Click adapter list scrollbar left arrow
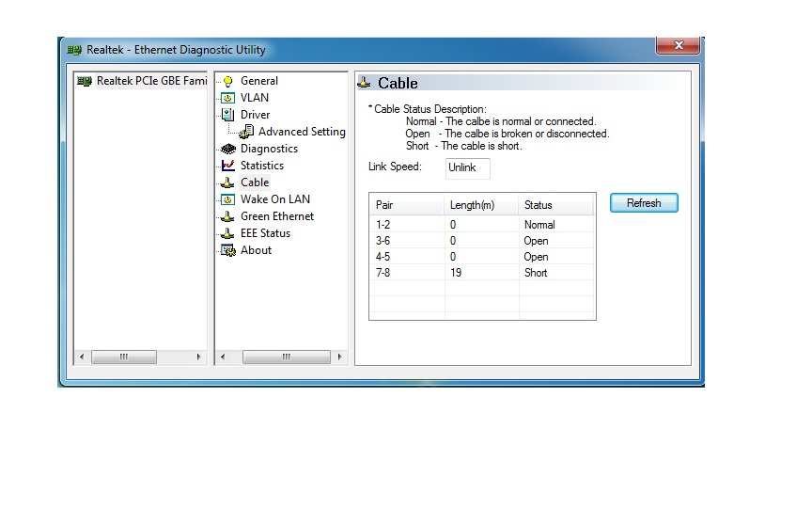 (x=82, y=357)
